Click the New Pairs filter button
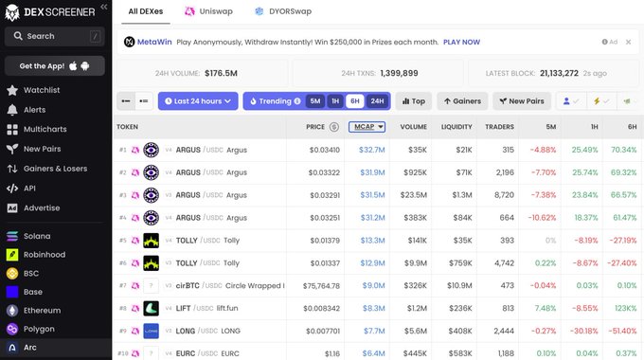 click(521, 101)
